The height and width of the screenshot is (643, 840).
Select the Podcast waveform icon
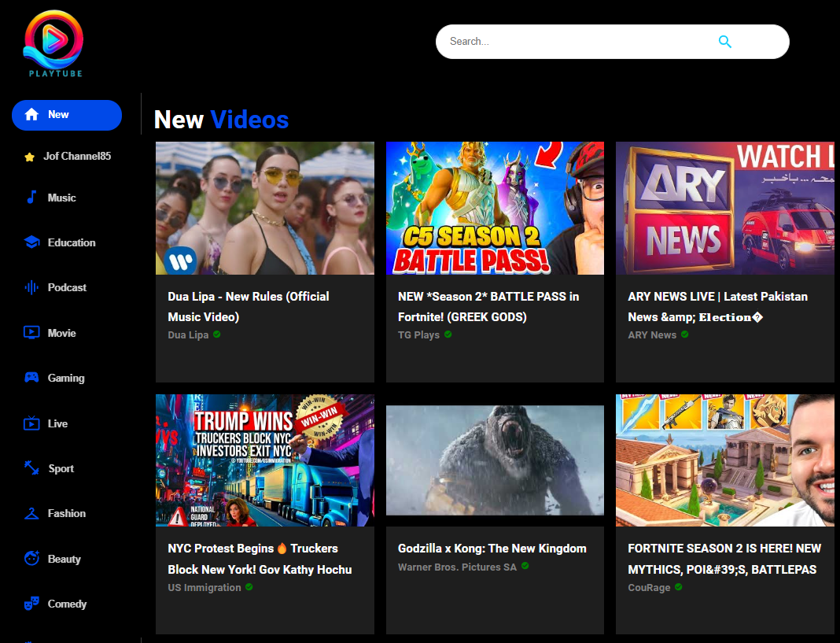point(31,287)
